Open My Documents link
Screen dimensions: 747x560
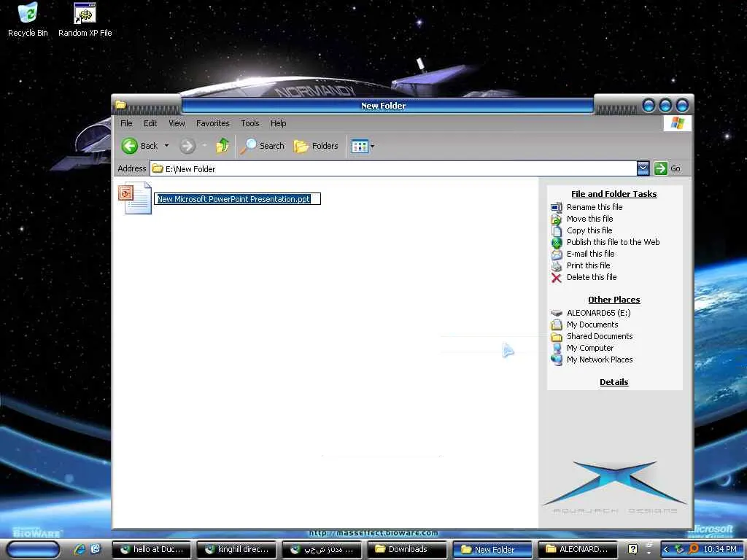click(x=592, y=324)
